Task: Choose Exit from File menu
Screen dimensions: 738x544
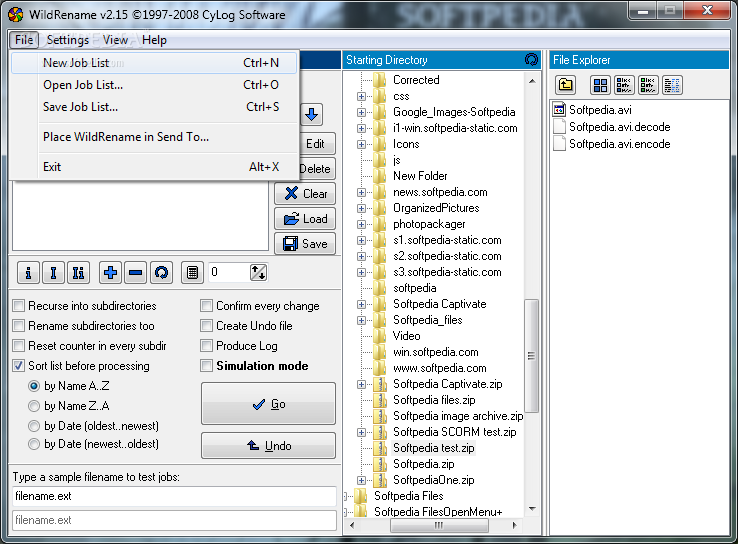Action: coord(154,167)
